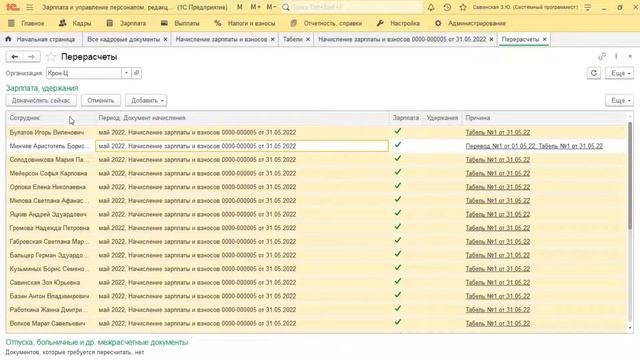Open Табель №1 link for Базин Антон
640x360 pixels.
[x=498, y=296]
